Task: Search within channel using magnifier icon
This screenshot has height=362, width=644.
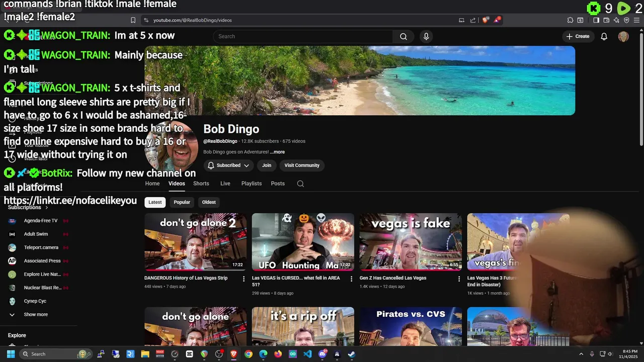Action: point(300,184)
